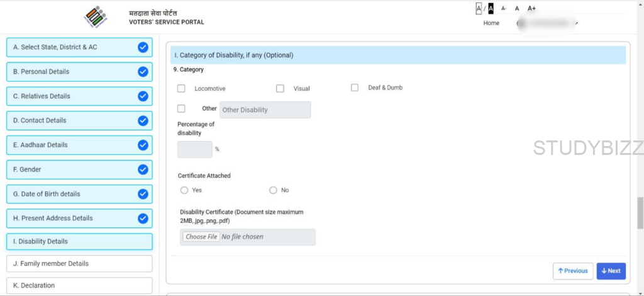Image resolution: width=644 pixels, height=296 pixels.
Task: Increase font size with A+ icon
Action: click(x=531, y=8)
